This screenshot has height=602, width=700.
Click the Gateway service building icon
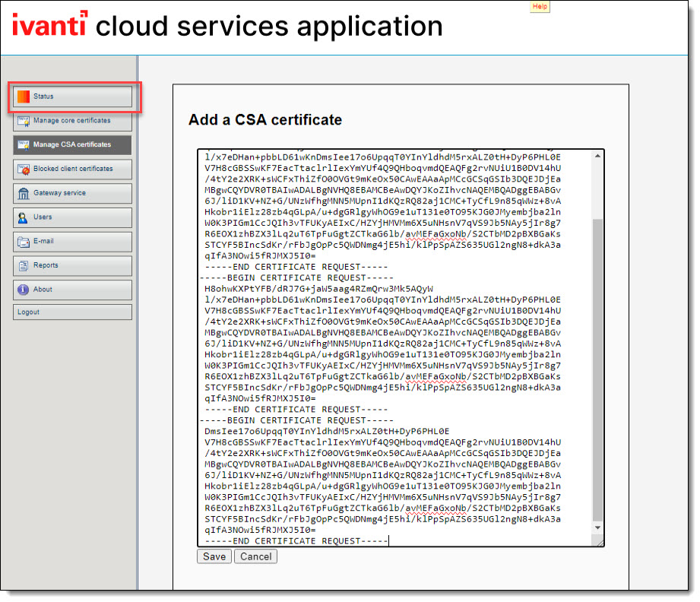[x=24, y=193]
